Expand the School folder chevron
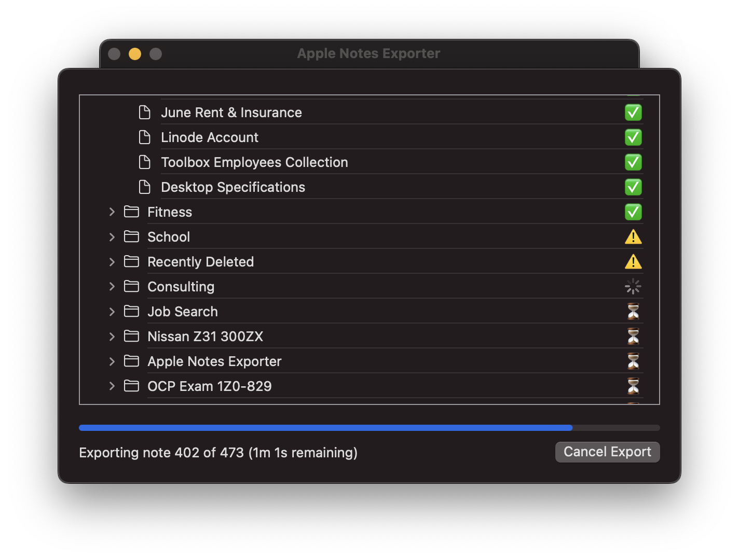The image size is (739, 560). 112,236
